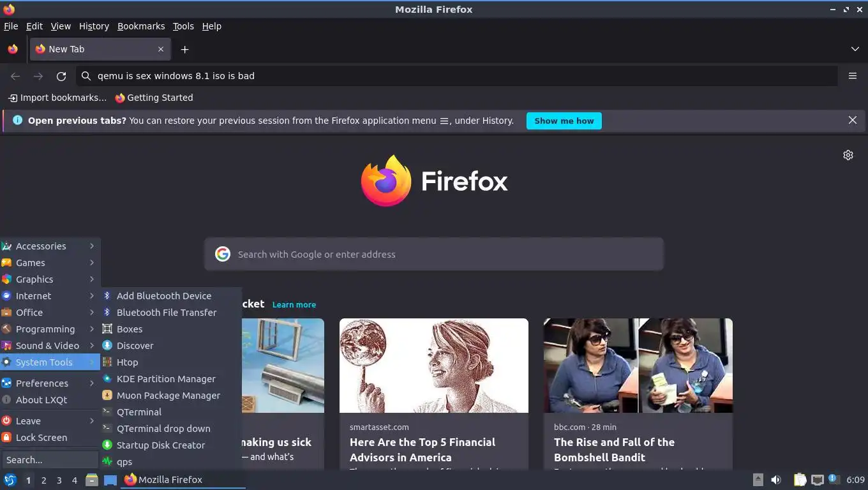Open the update notifier tray icon
868x490 pixels.
coord(834,479)
